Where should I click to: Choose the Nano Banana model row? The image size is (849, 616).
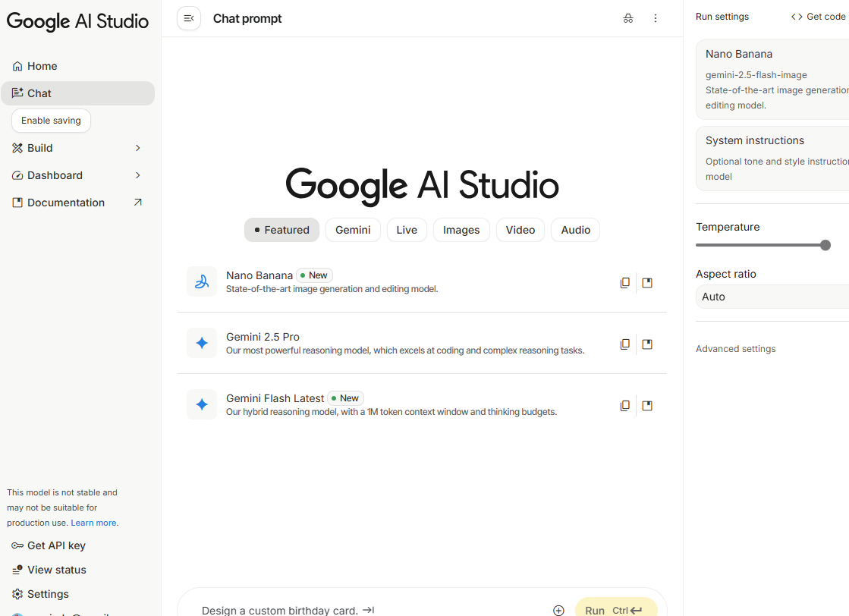(x=422, y=281)
